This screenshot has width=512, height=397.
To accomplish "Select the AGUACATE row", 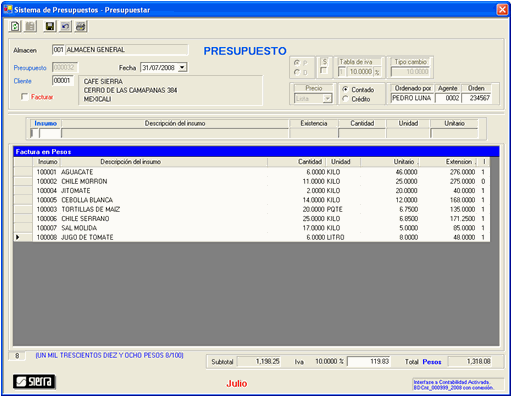I will [x=252, y=172].
